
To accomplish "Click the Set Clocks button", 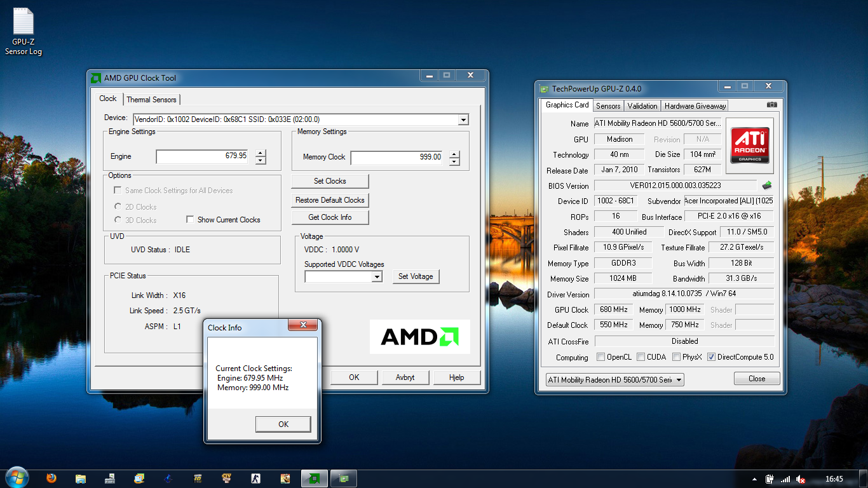I will [330, 181].
